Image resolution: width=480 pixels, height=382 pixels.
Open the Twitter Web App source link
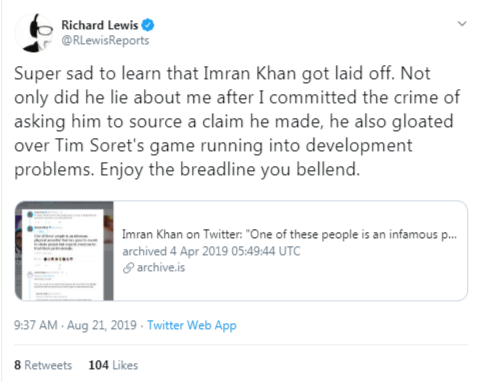click(192, 325)
